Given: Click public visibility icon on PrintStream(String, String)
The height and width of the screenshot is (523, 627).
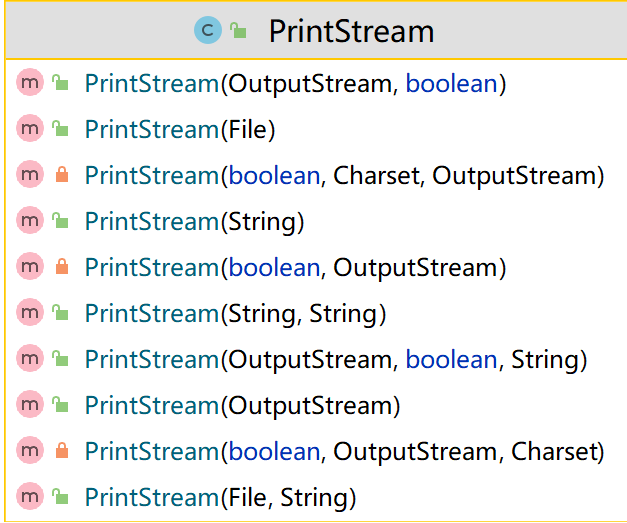Looking at the screenshot, I should [60, 313].
